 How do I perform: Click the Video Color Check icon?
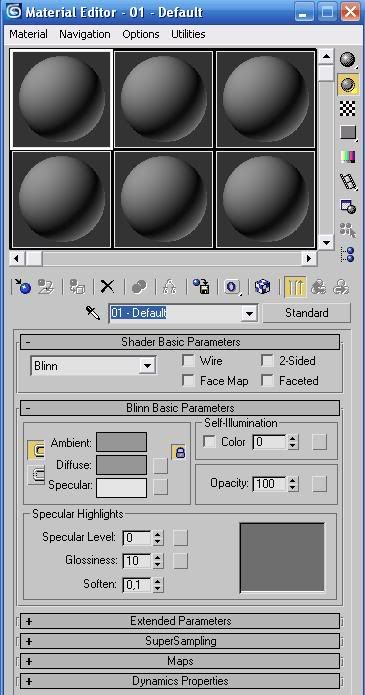[348, 156]
